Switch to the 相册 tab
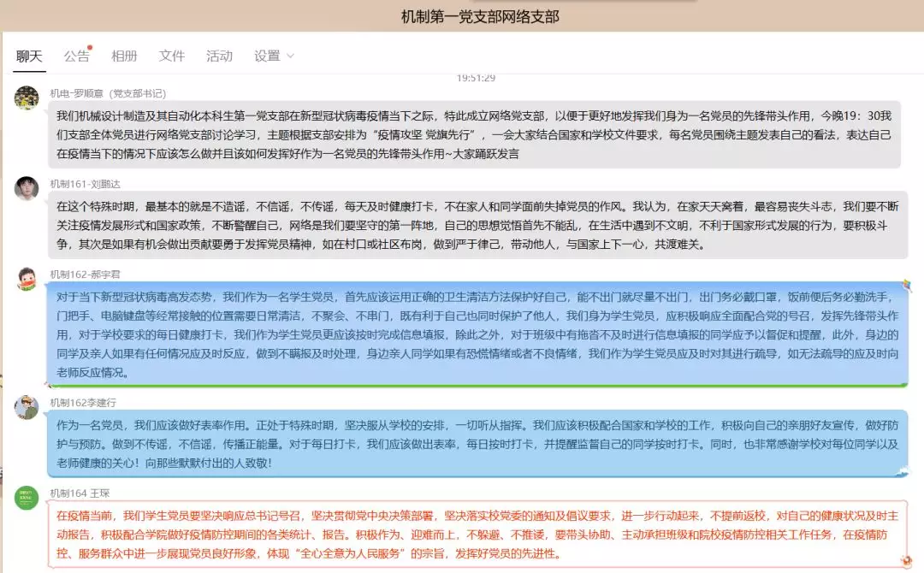The height and width of the screenshot is (573, 924). click(x=125, y=55)
